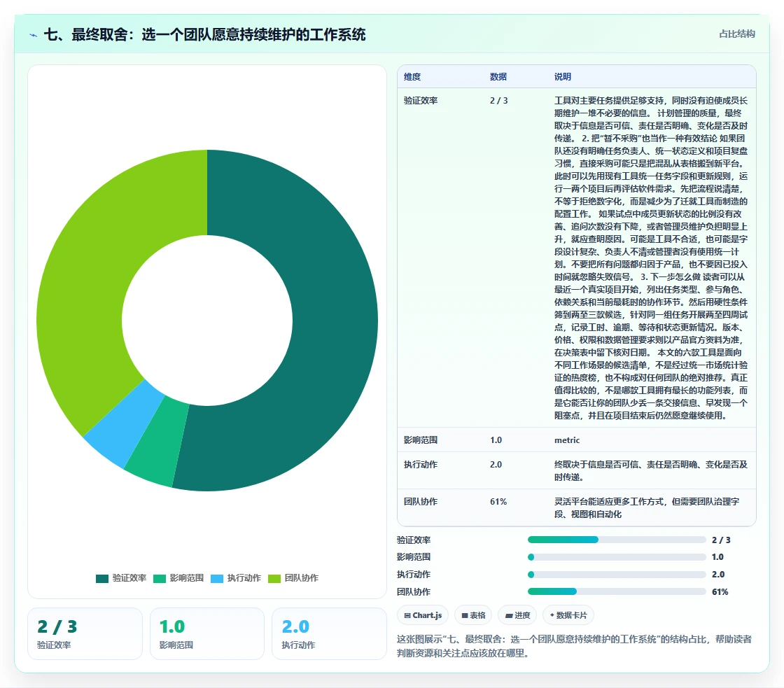
Task: Click the 表格 tag icon
Action: pyautogui.click(x=465, y=615)
